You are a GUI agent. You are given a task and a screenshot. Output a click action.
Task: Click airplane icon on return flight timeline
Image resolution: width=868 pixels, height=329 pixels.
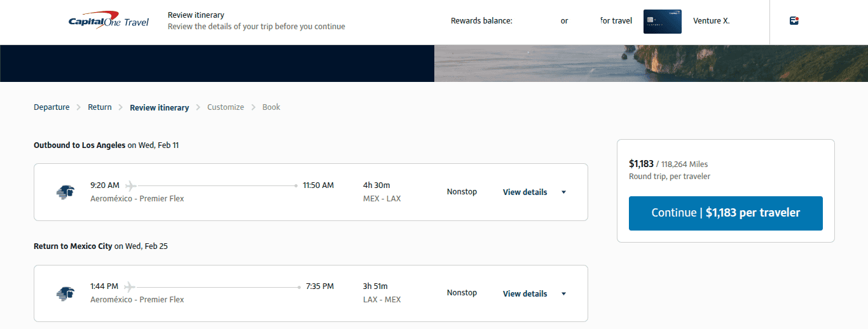click(x=130, y=286)
